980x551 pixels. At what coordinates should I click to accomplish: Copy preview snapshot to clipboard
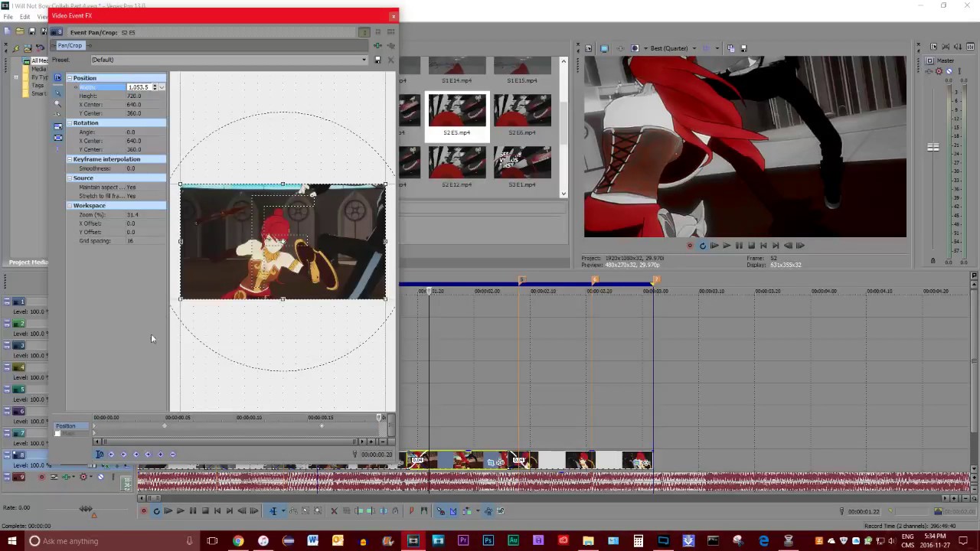730,48
